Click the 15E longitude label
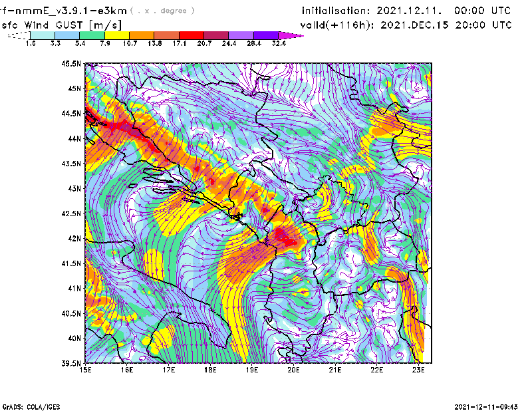This screenshot has height=411, width=532. tap(85, 370)
